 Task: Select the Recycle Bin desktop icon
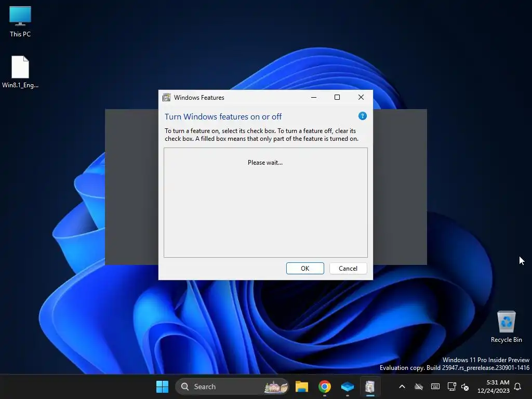(x=506, y=327)
